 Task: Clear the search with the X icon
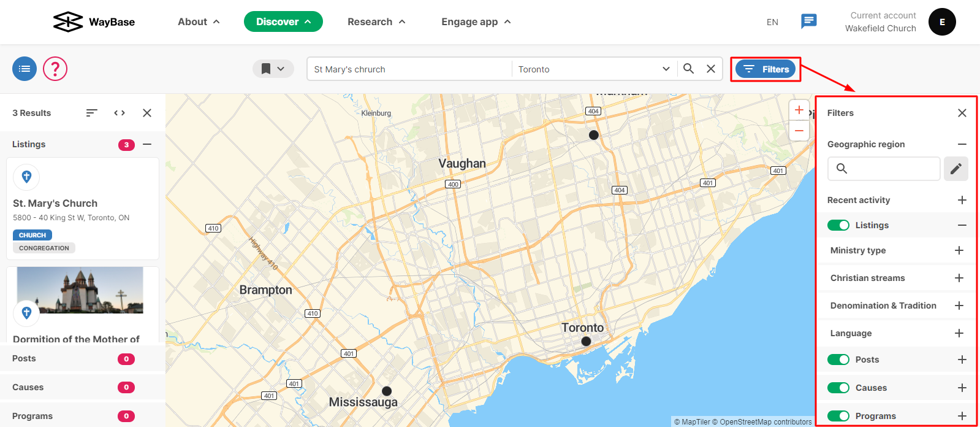click(x=711, y=69)
